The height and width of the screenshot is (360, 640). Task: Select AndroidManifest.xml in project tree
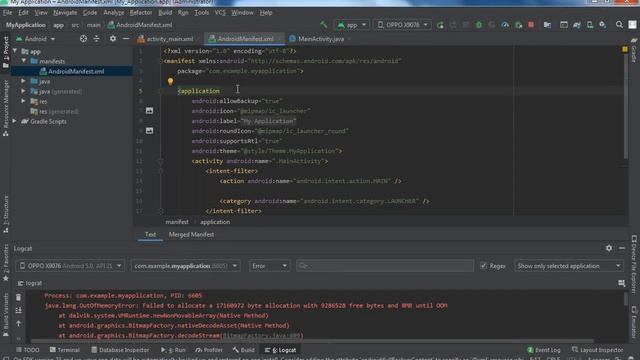[76, 71]
